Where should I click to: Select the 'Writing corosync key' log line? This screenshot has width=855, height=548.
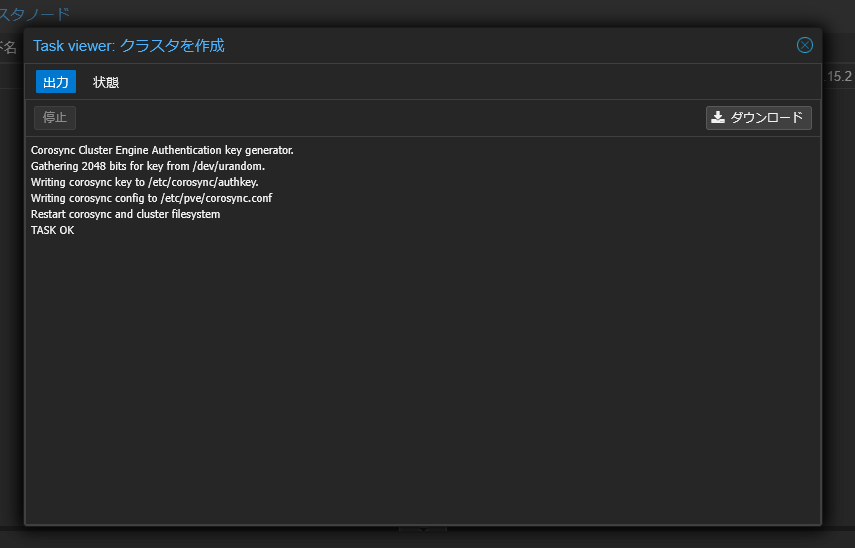pos(144,182)
